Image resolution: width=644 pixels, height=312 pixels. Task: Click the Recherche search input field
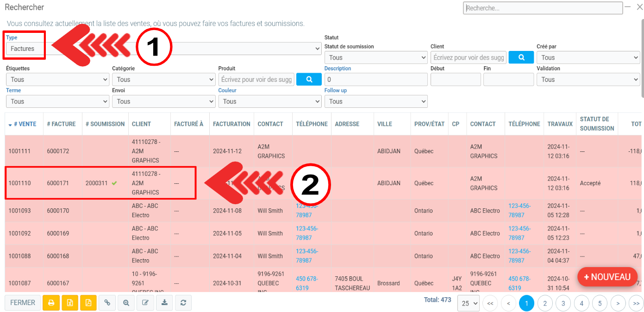pyautogui.click(x=542, y=8)
